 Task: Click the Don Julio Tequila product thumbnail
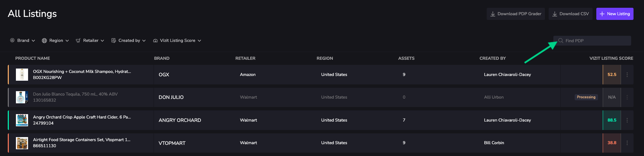pos(22,97)
